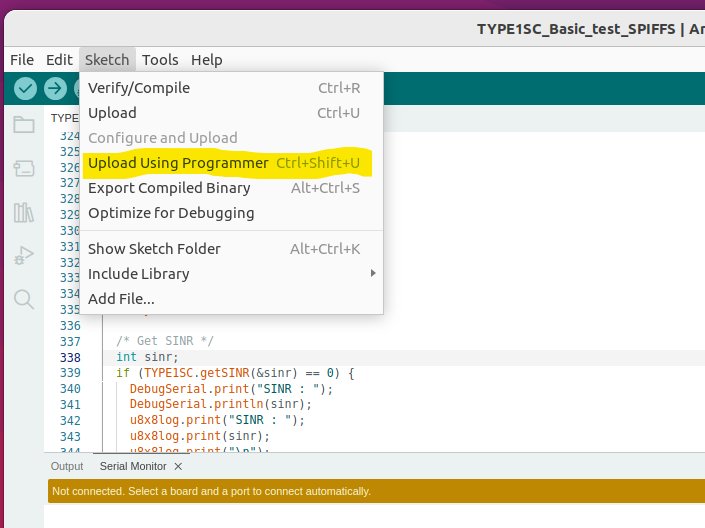The width and height of the screenshot is (705, 528).
Task: Open the Search magnifier sidebar icon
Action: point(24,299)
